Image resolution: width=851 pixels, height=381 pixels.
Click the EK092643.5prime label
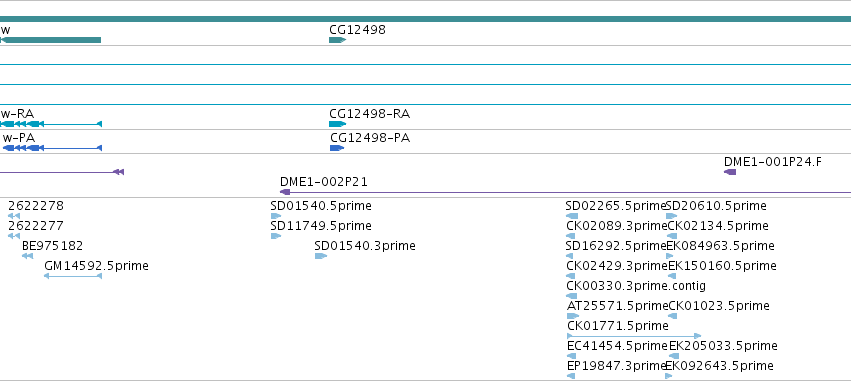[720, 366]
